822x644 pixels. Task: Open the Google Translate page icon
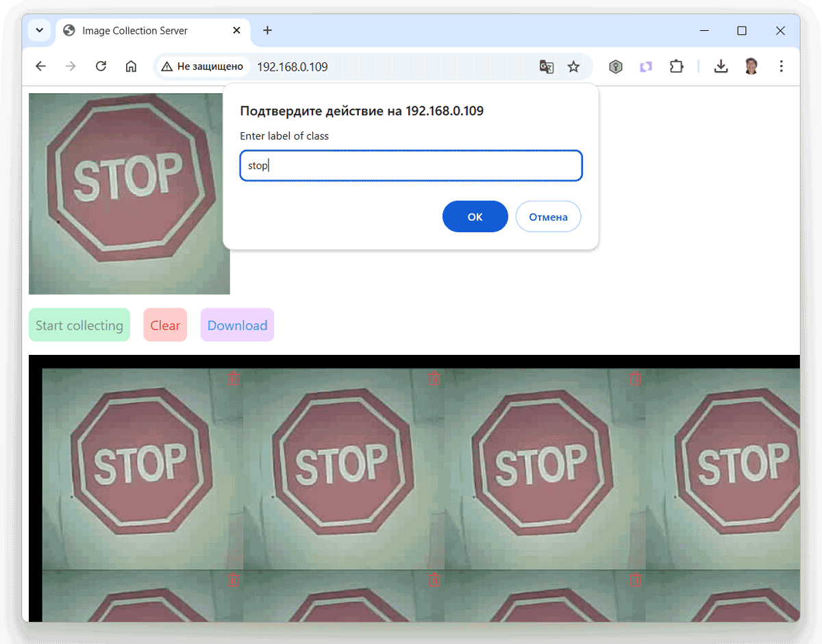point(546,66)
